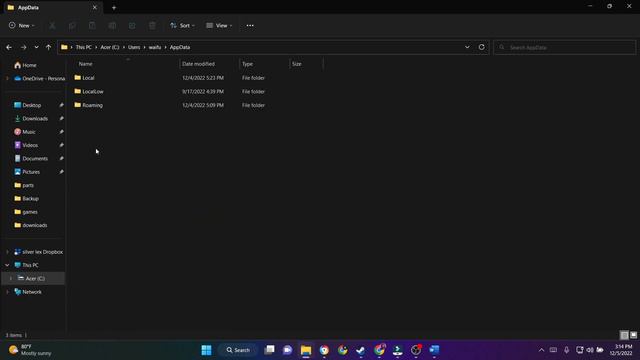
Task: Select the LocalLow folder
Action: coord(93,91)
